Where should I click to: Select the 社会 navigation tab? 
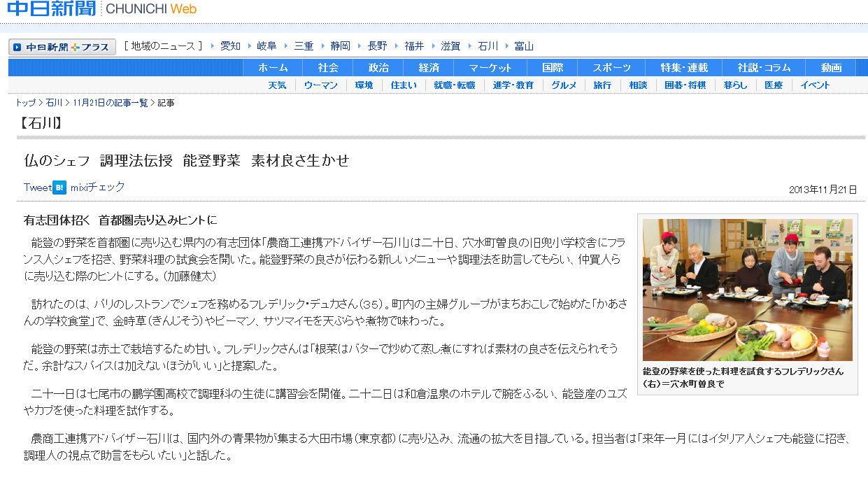[x=327, y=68]
